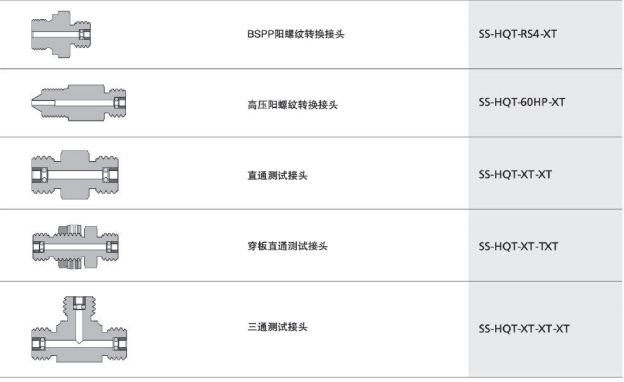Click the straight test fitting cross-section drawing
The height and width of the screenshot is (382, 624).
coord(75,175)
